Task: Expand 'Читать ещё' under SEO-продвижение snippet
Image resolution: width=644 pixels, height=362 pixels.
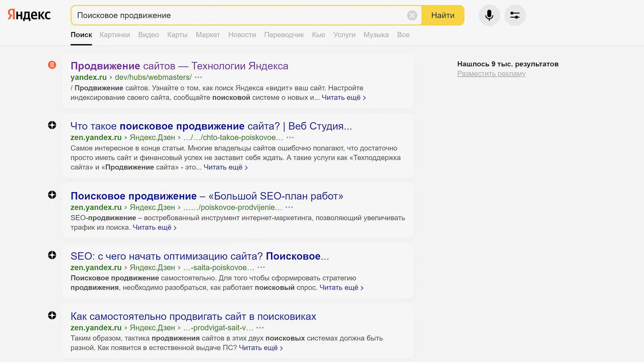Action: pos(154,228)
